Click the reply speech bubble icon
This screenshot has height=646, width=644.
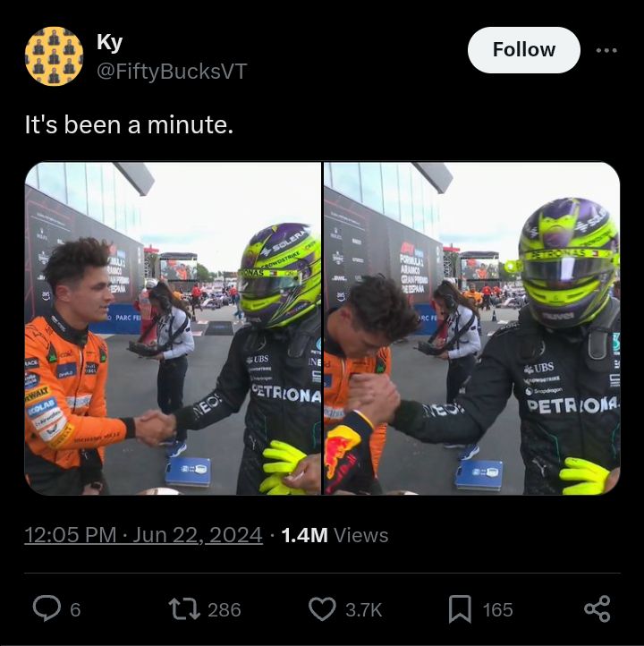tap(47, 608)
